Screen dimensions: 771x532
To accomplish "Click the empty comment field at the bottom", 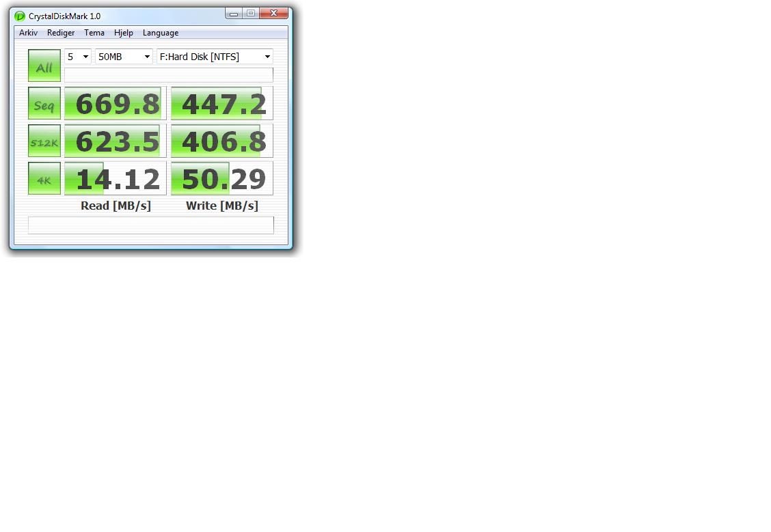I will (151, 225).
